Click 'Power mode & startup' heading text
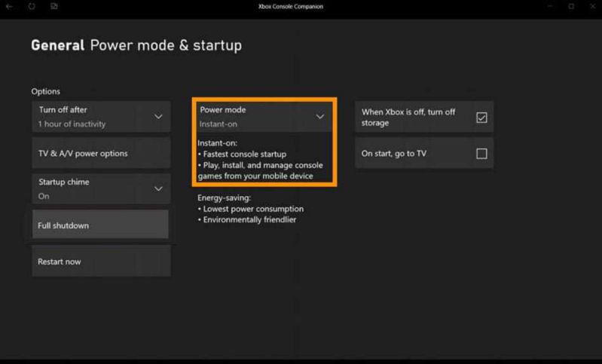 coord(166,45)
